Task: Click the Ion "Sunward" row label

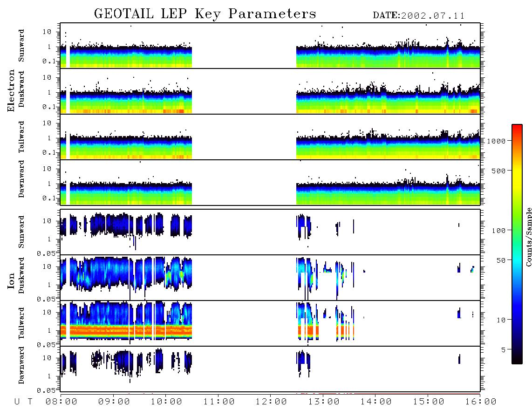Action: pos(21,232)
